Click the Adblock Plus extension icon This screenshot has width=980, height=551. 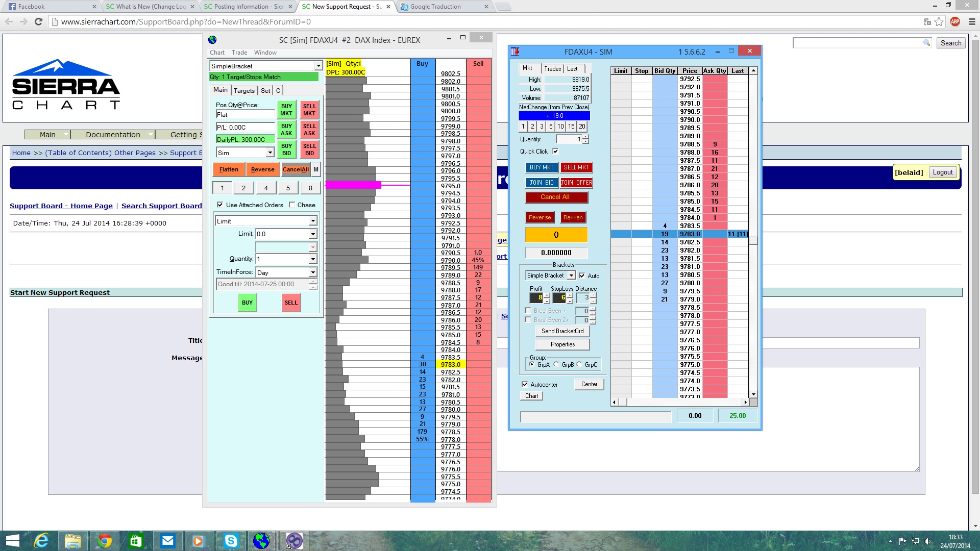tap(955, 21)
